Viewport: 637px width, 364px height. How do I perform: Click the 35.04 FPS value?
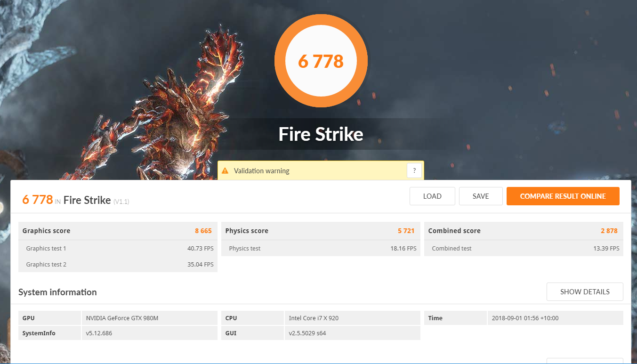[x=201, y=265]
